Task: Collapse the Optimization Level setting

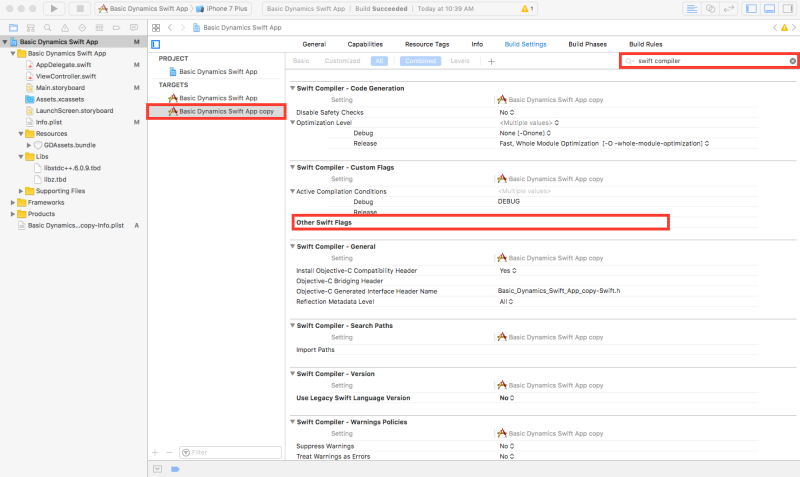Action: pos(292,122)
